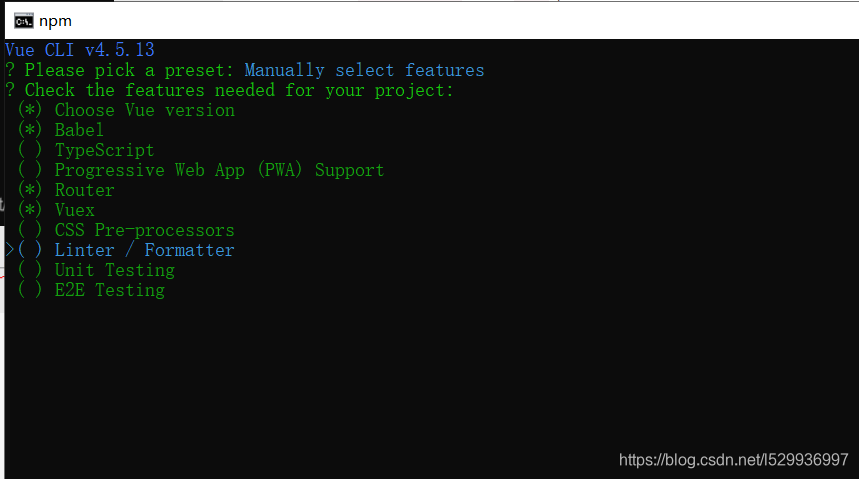Click the 'CSS Pre-processors' option label

pyautogui.click(x=145, y=230)
